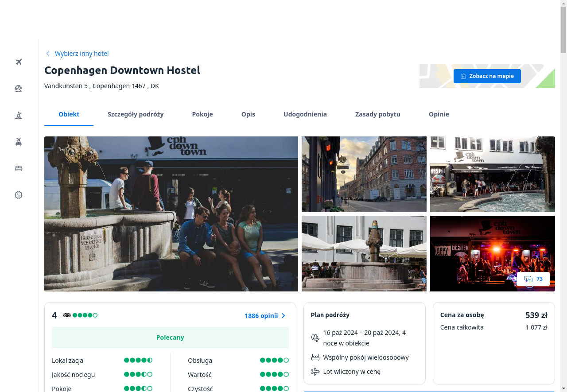567x392 pixels.
Task: Open city breaks via tower sidebar icon
Action: pyautogui.click(x=19, y=115)
